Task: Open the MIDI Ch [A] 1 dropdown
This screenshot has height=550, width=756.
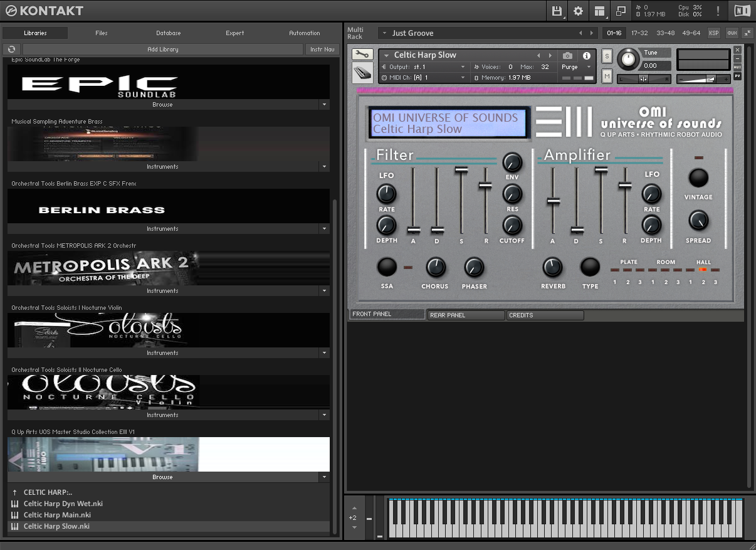Action: point(424,78)
